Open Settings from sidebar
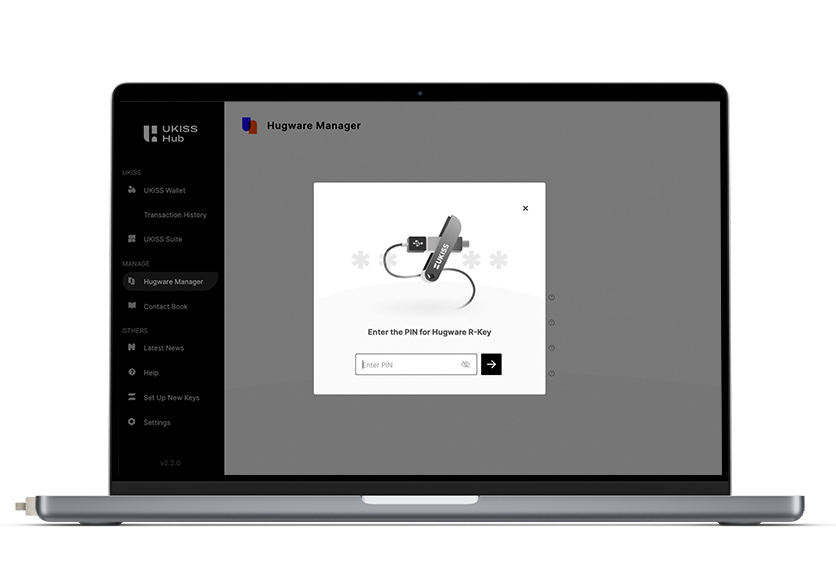This screenshot has width=836, height=568. click(x=157, y=422)
